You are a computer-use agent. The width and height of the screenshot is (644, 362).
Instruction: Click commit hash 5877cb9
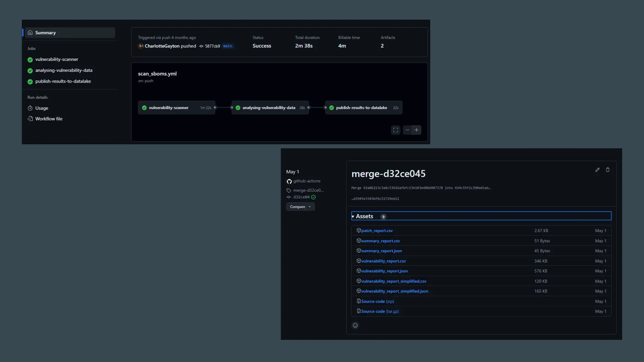tap(212, 46)
